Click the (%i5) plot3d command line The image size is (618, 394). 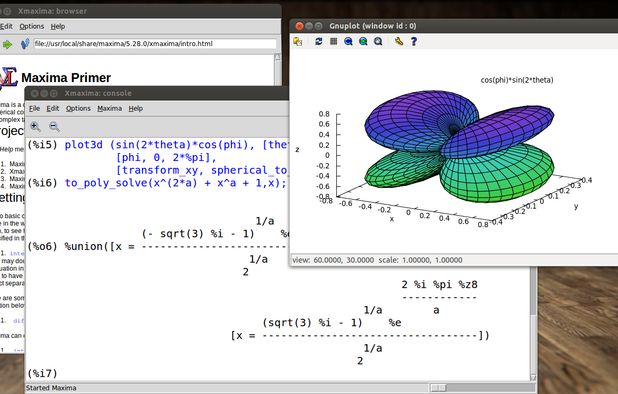click(158, 145)
